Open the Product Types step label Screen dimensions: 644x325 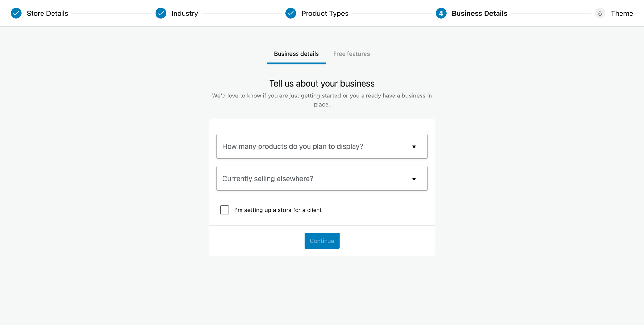tap(325, 13)
